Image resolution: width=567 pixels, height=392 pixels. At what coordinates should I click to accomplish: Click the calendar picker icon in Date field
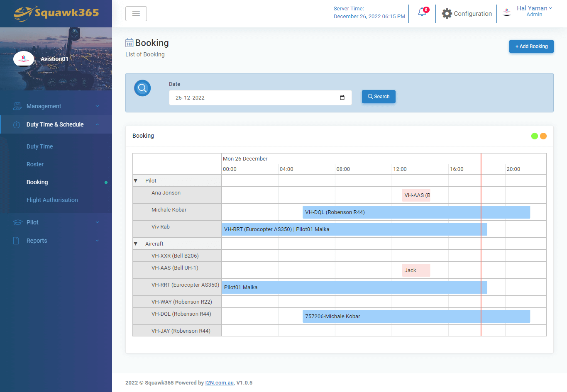[x=342, y=98]
